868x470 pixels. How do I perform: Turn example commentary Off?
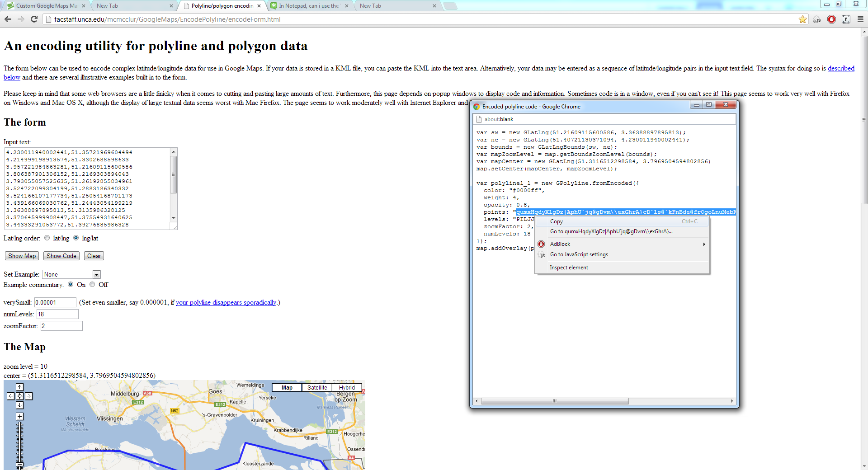(92, 284)
